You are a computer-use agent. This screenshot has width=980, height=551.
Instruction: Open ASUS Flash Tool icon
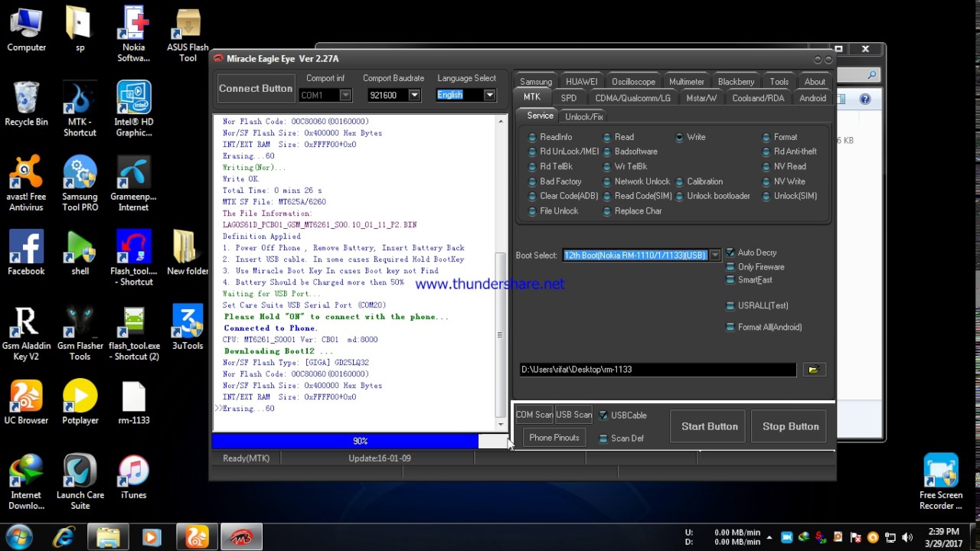pyautogui.click(x=188, y=35)
